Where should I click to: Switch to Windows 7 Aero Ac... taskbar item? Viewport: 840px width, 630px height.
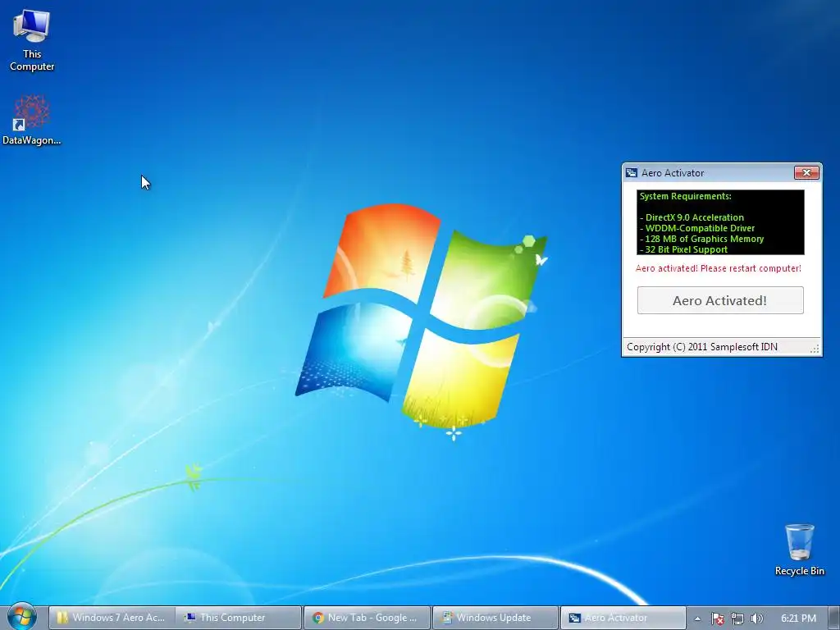coord(111,618)
